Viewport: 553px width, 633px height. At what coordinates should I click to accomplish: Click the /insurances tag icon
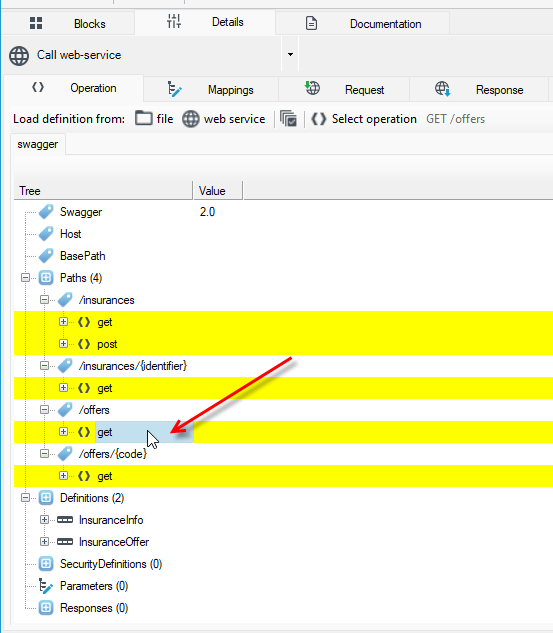point(65,300)
